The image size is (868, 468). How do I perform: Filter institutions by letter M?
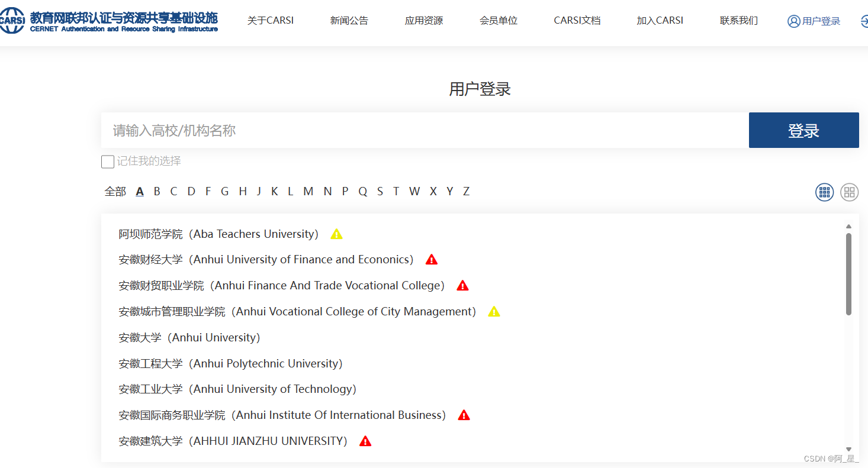pos(308,191)
